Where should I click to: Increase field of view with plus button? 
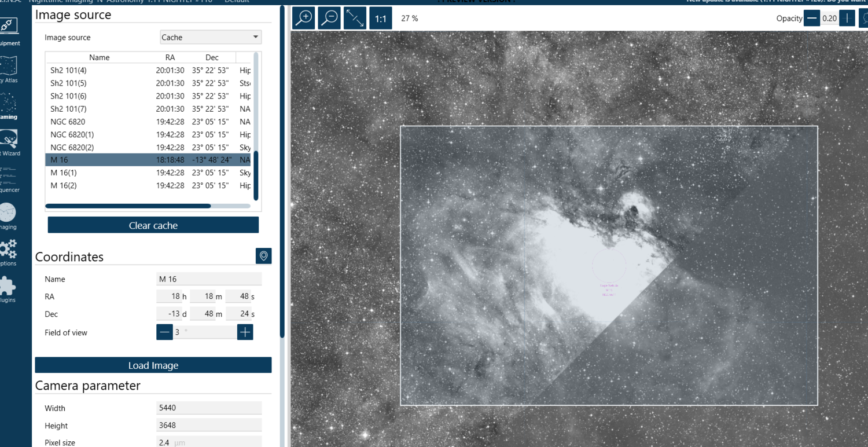[245, 332]
